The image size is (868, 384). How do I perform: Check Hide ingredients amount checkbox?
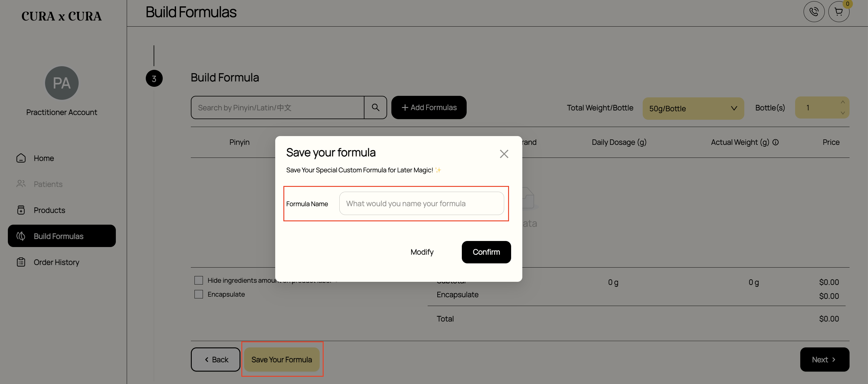pos(198,280)
